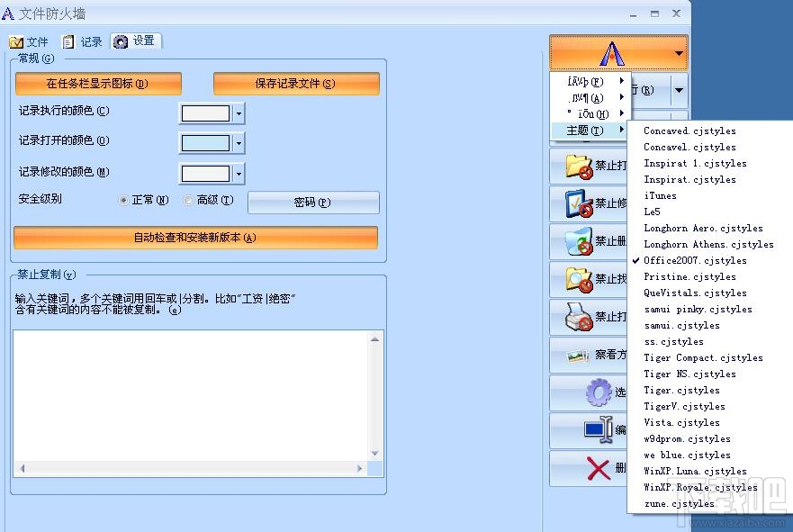Screen dimensions: 793x532
Task: Choose Concaved.cjstyles theme
Action: point(709,131)
